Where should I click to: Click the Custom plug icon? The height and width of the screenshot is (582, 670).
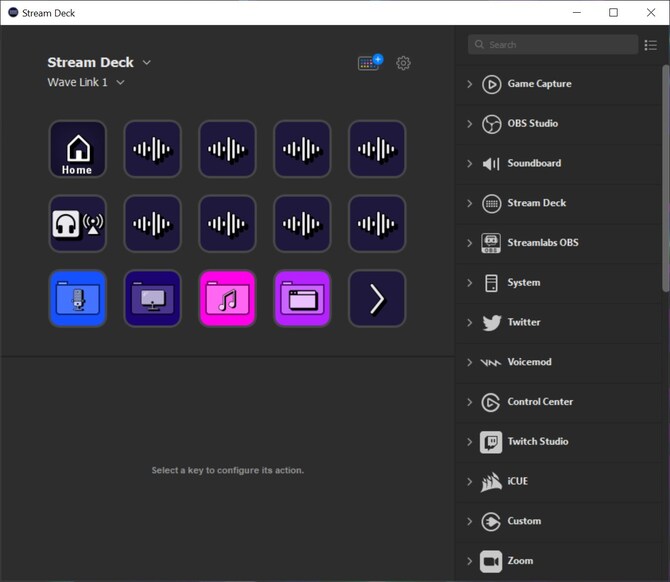click(491, 521)
